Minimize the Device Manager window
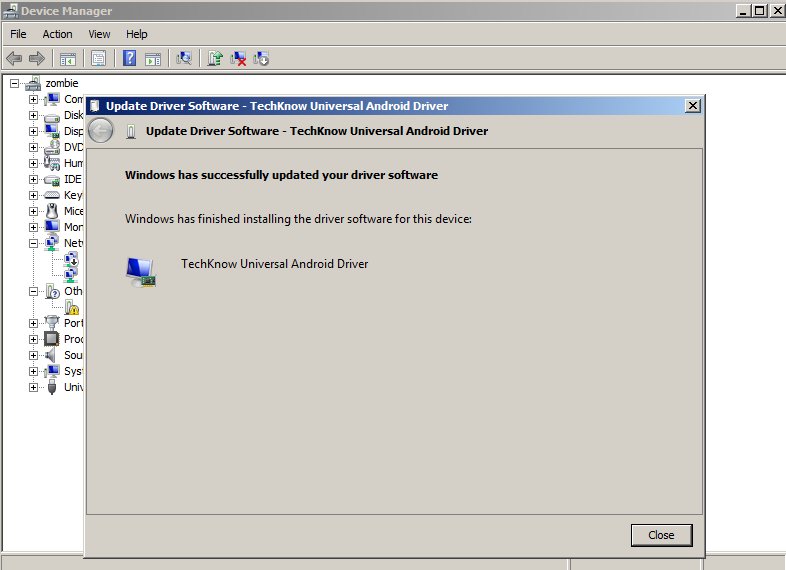This screenshot has width=786, height=570. (x=743, y=11)
